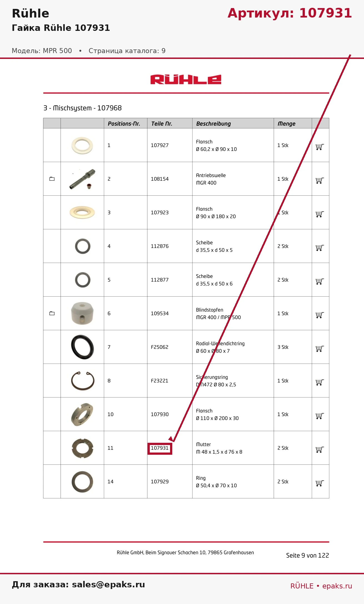Expand folder icon beside Blindstopfen row
Image resolution: width=364 pixels, height=604 pixels.
point(52,313)
